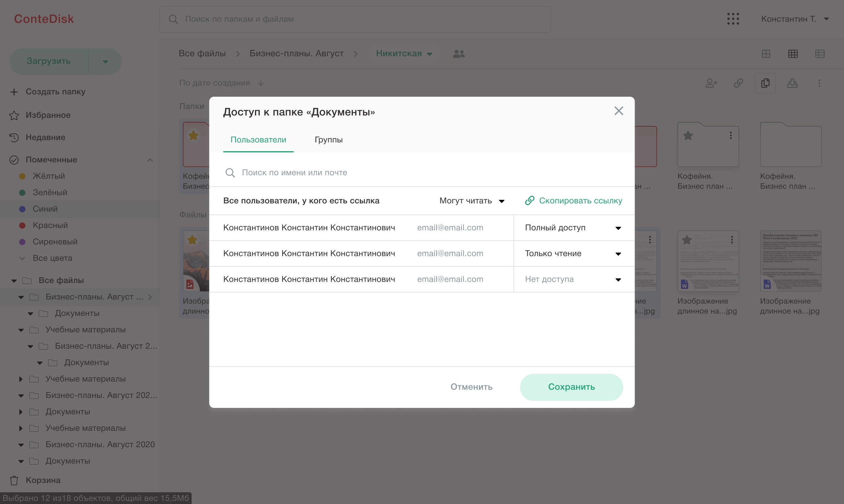844x504 pixels.
Task: Open Корзина trash in sidebar
Action: pyautogui.click(x=43, y=480)
